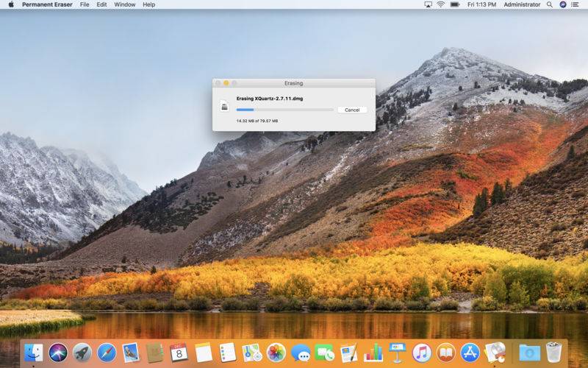Open AirPlay display menu bar icon
The image size is (588, 368).
tap(428, 4)
